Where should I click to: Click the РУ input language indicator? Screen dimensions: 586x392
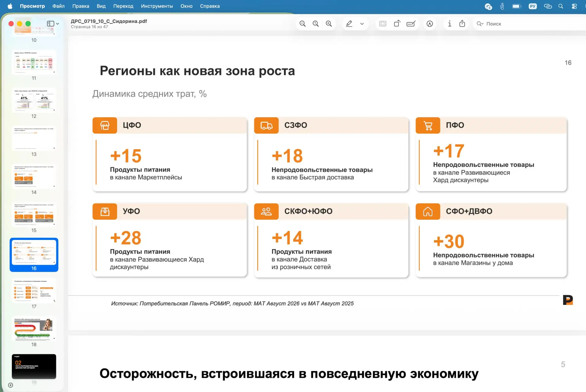point(533,6)
